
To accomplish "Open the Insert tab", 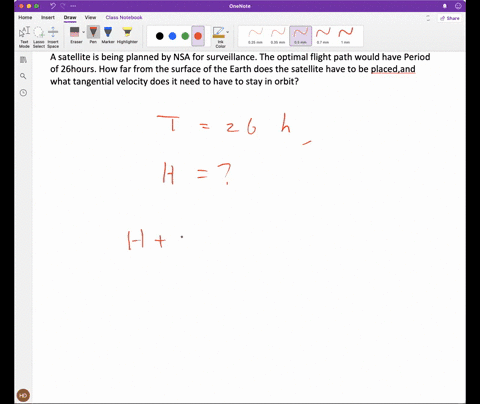I will 48,17.
